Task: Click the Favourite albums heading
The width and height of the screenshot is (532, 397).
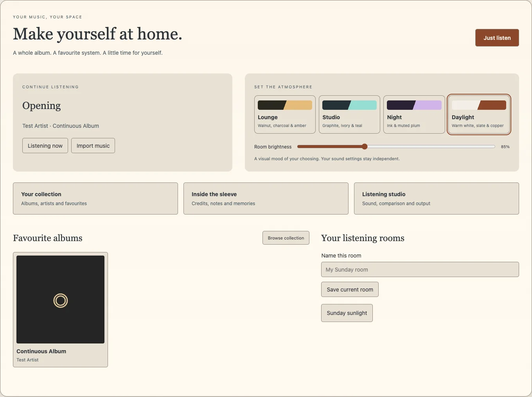Action: tap(48, 238)
